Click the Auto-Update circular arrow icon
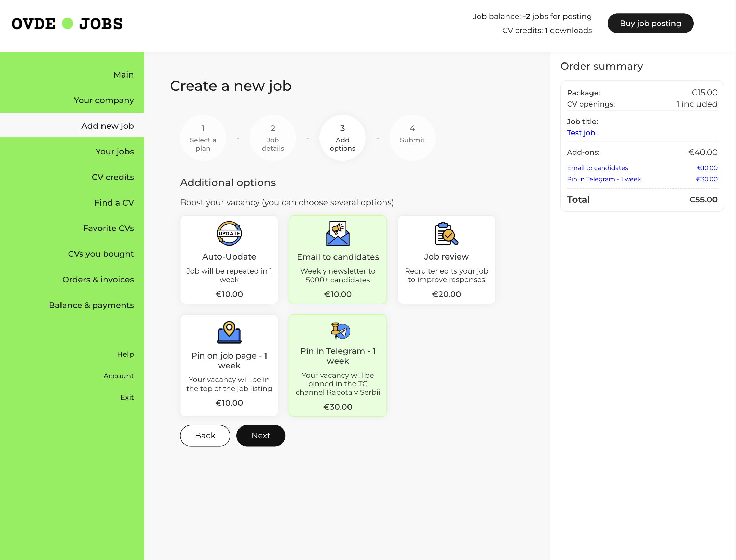The height and width of the screenshot is (560, 736). point(229,234)
